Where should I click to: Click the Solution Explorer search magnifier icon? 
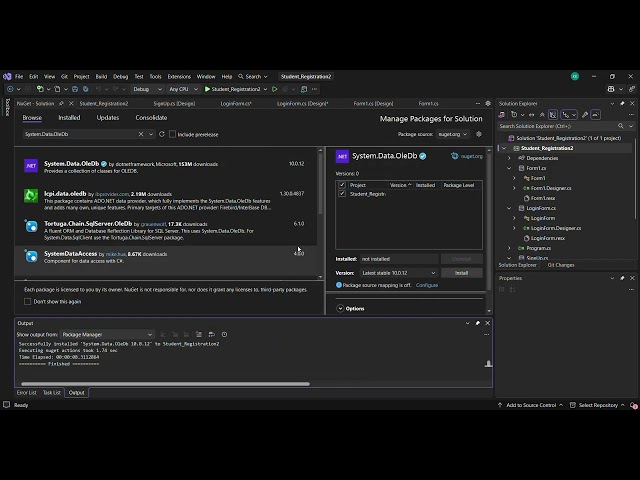click(x=620, y=126)
